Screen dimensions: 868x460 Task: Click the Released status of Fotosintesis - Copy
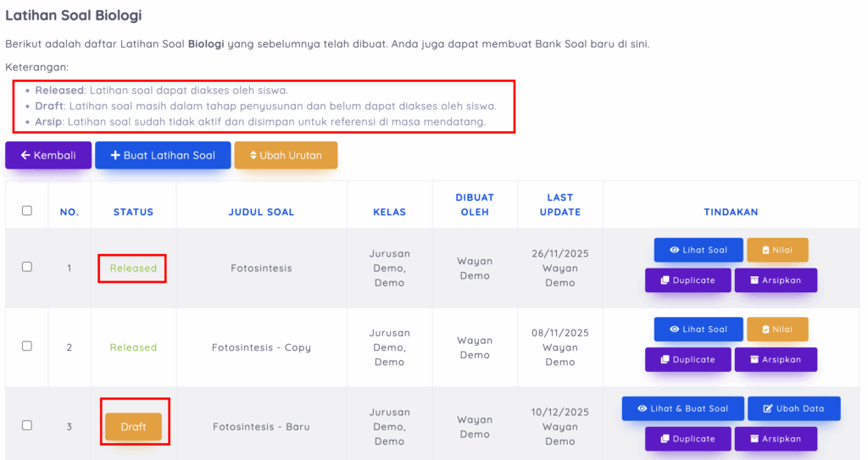(133, 347)
